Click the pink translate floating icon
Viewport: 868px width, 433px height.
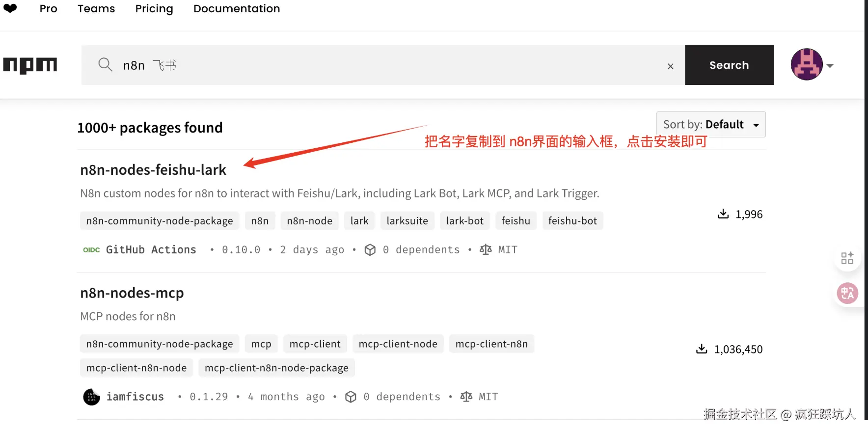click(x=847, y=294)
